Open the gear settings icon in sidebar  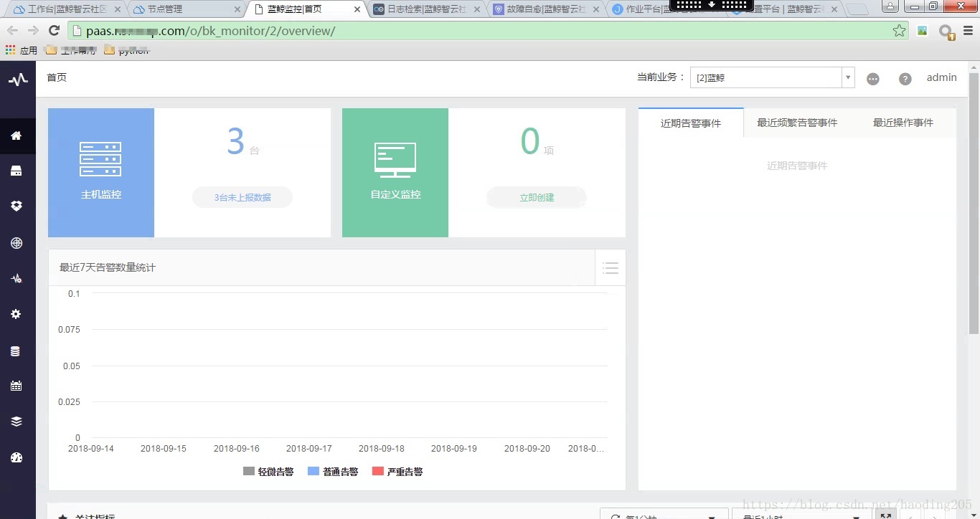click(x=17, y=314)
